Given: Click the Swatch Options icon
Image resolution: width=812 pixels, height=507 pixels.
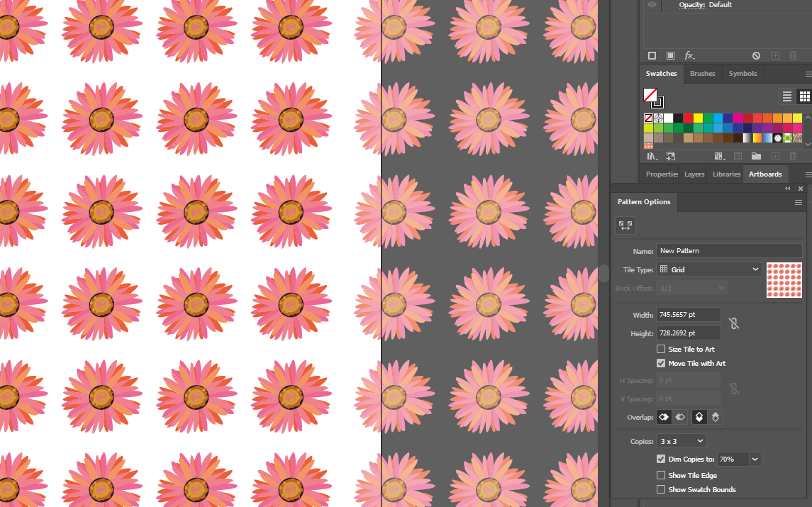Looking at the screenshot, I should point(738,156).
